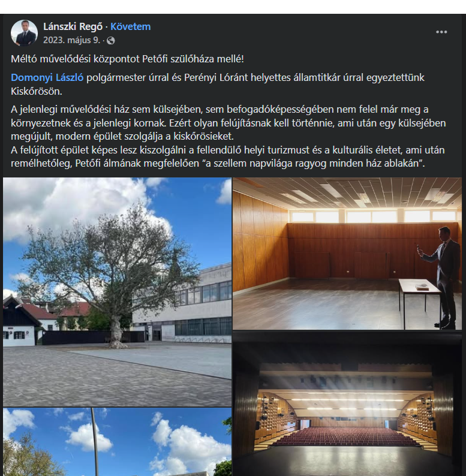Viewport: 466px width, 476px height.
Task: Open the partially visible bottom-left sky photo
Action: (x=118, y=442)
